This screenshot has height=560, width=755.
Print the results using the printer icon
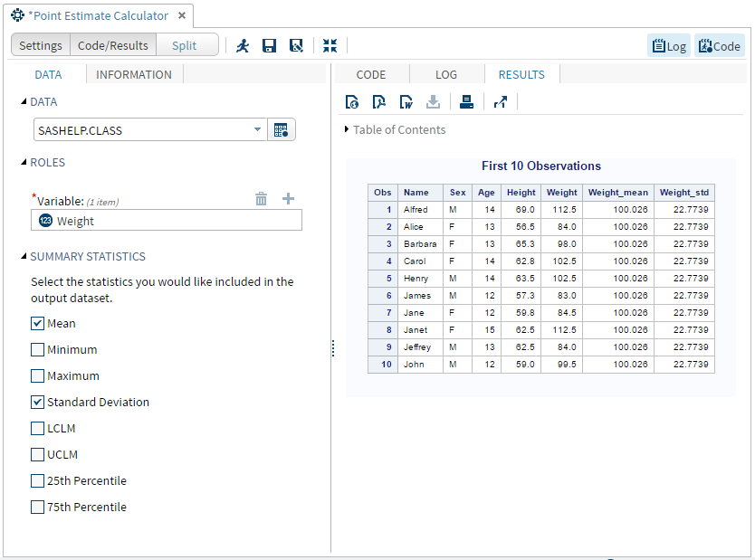(466, 102)
